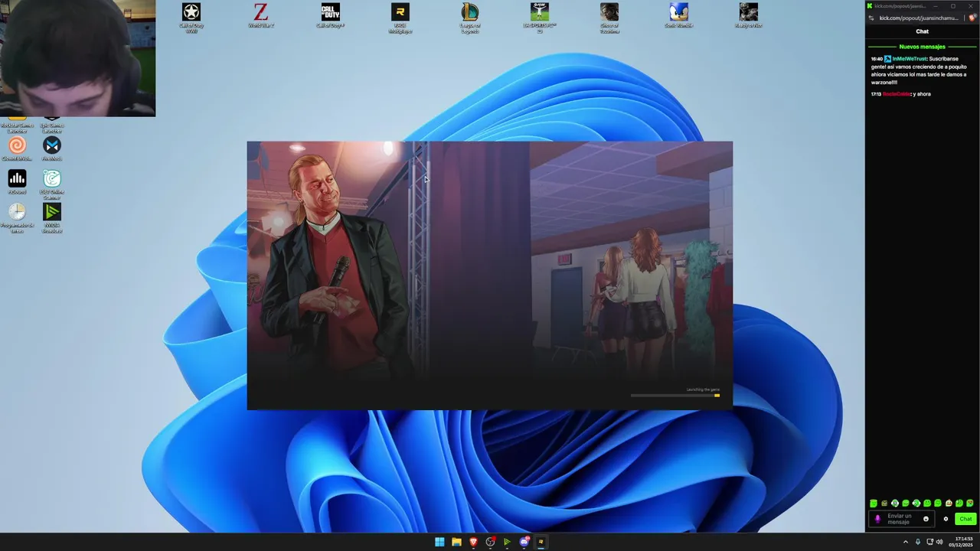980x551 pixels.
Task: Click the green play-arrow taskbar icon
Action: (507, 542)
